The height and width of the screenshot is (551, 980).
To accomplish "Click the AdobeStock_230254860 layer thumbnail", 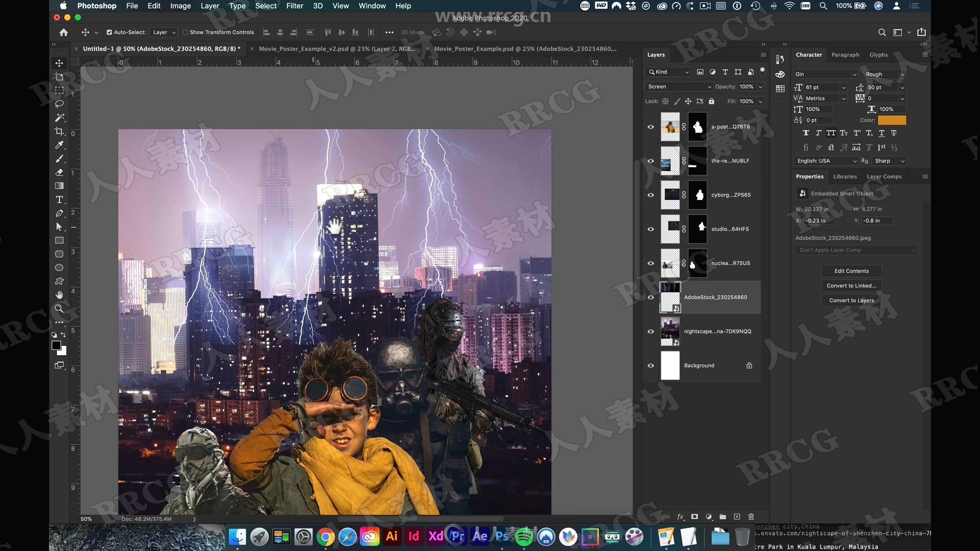I will pyautogui.click(x=669, y=296).
